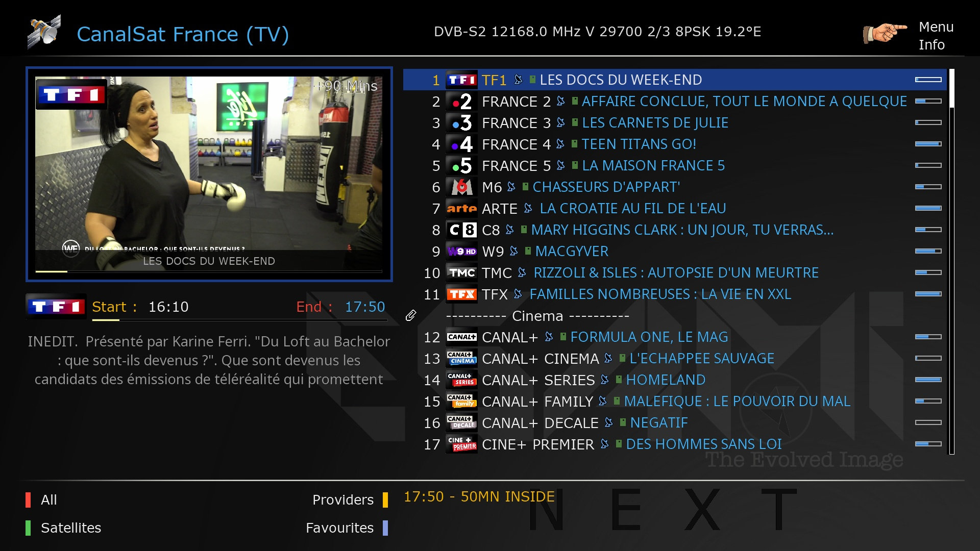This screenshot has height=551, width=980.
Task: Click the TFX channel logo icon
Action: click(x=462, y=294)
